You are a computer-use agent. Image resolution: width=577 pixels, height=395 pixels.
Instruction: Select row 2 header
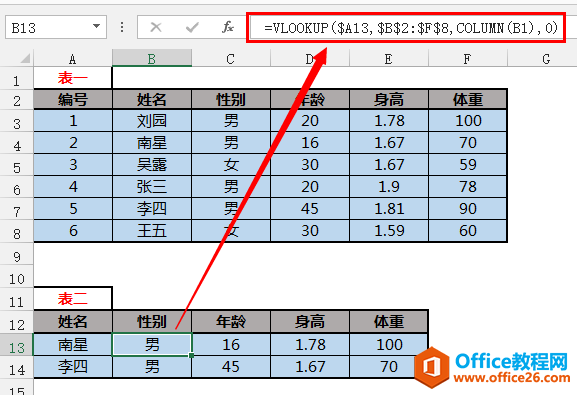(17, 100)
